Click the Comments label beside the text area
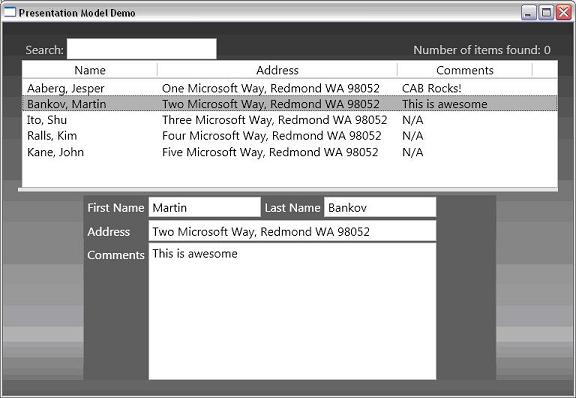 click(x=116, y=255)
